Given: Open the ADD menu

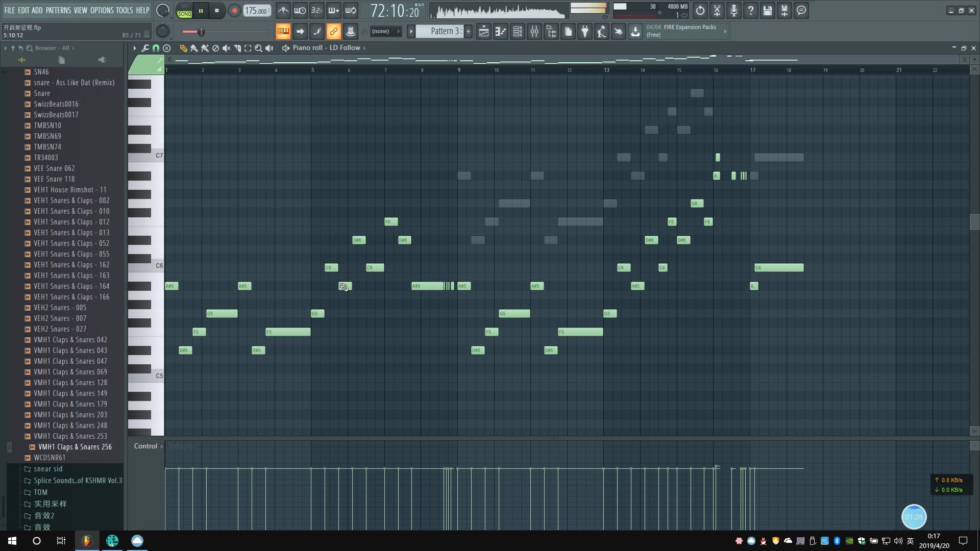Looking at the screenshot, I should click(x=37, y=10).
